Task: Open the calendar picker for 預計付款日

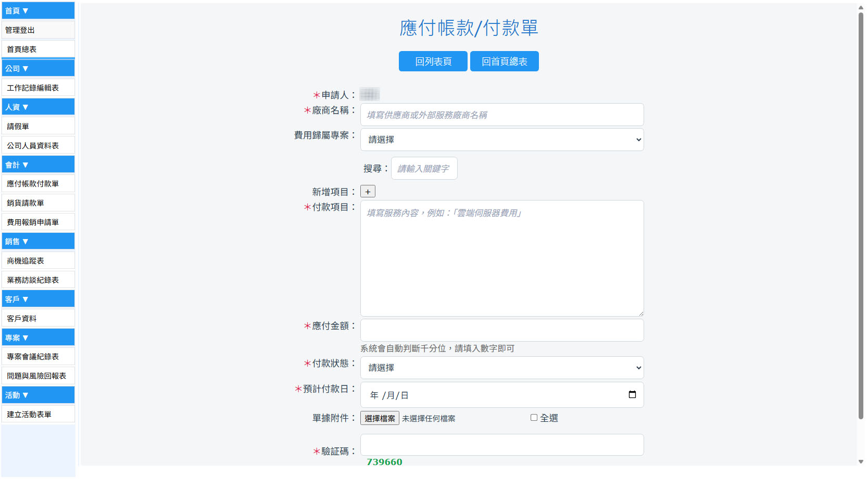Action: pyautogui.click(x=632, y=395)
